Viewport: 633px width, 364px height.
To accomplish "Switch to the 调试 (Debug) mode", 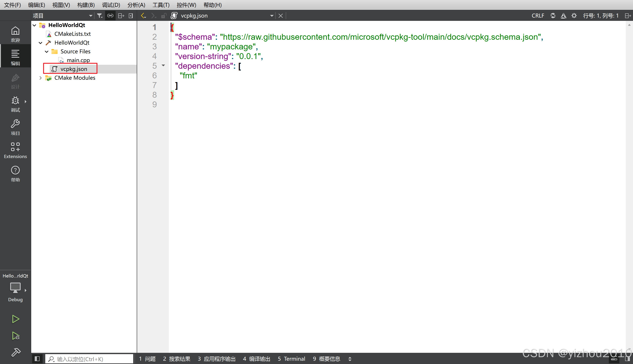I will [15, 104].
